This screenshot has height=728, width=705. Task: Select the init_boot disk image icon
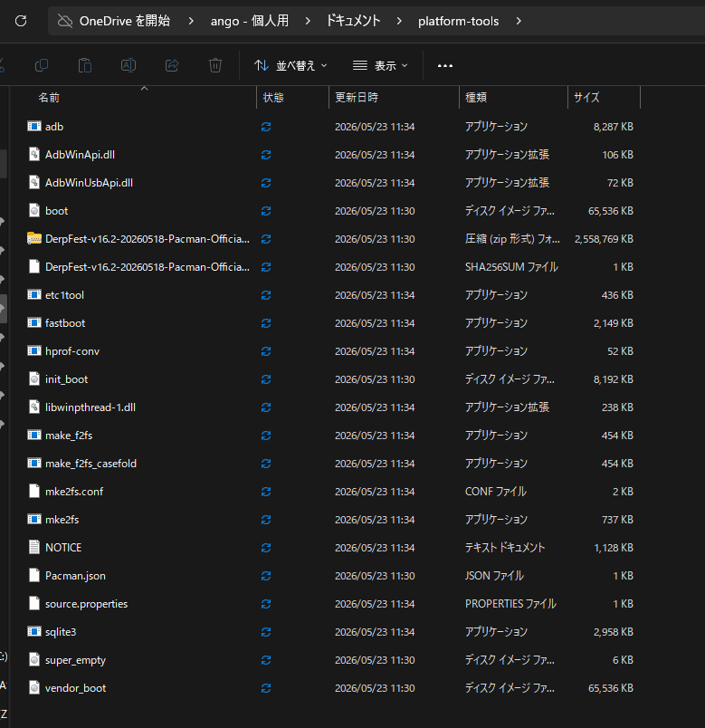pos(34,378)
